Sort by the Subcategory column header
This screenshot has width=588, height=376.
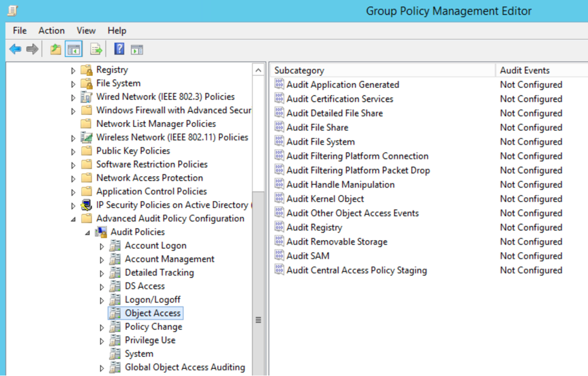(383, 70)
